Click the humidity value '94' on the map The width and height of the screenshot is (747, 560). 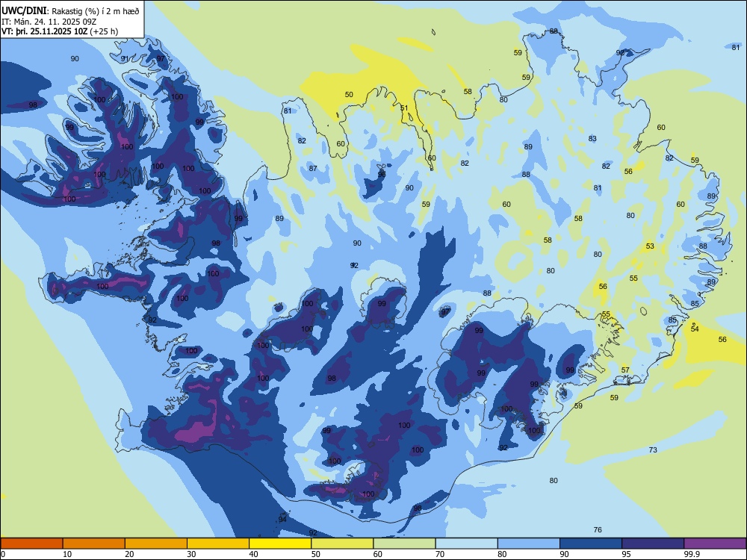point(282,519)
